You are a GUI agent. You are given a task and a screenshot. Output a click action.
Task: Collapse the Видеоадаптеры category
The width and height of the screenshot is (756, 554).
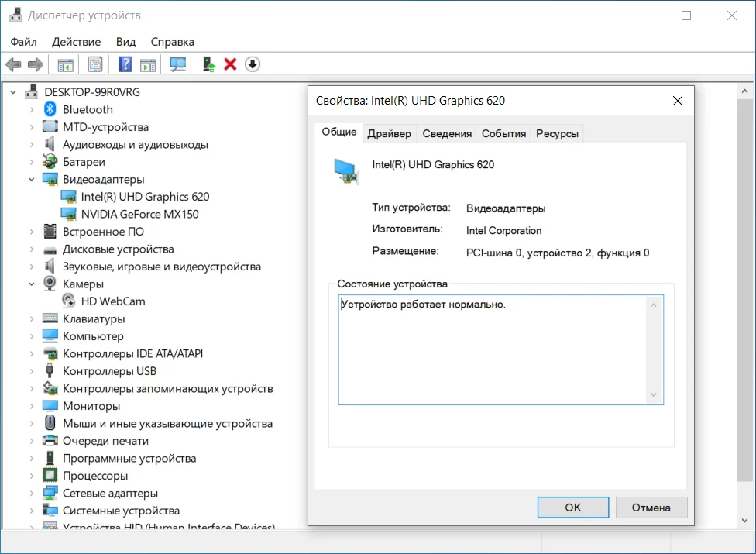tap(32, 179)
